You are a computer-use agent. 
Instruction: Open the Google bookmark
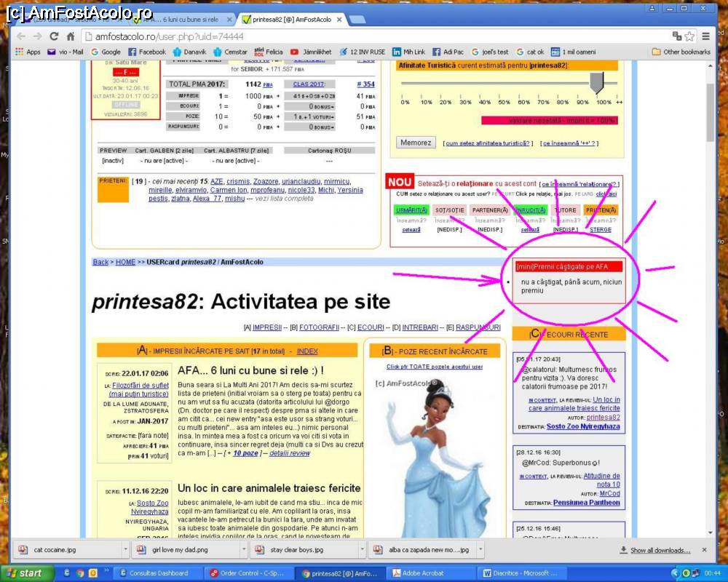point(106,52)
